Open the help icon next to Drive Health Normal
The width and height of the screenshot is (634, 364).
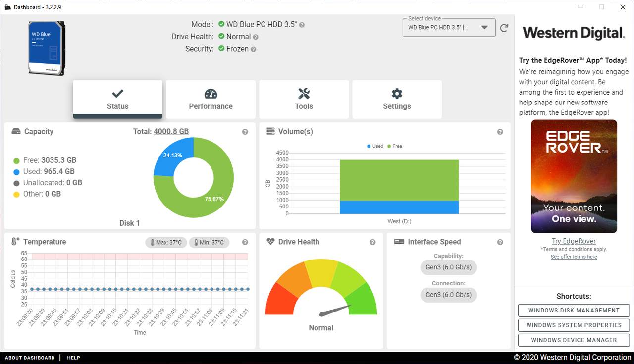(256, 37)
